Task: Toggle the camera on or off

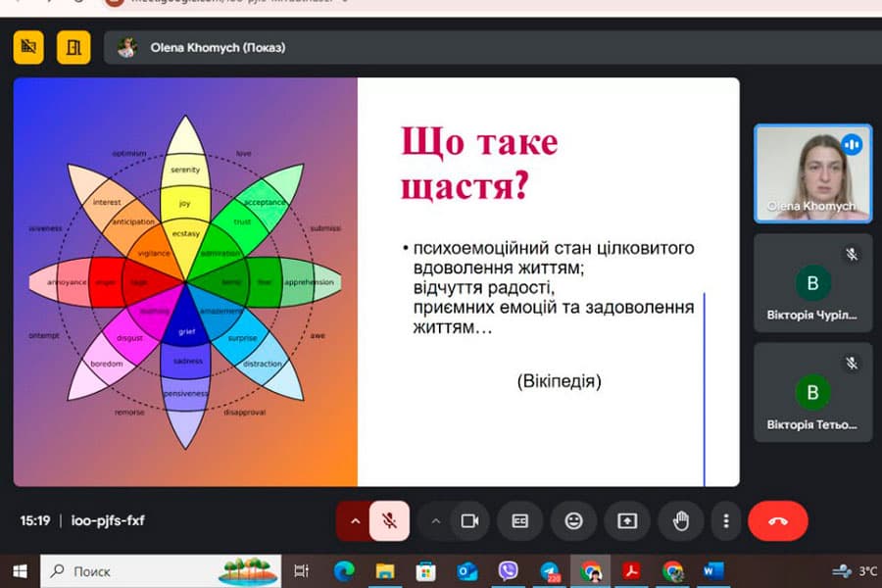Action: coord(469,520)
